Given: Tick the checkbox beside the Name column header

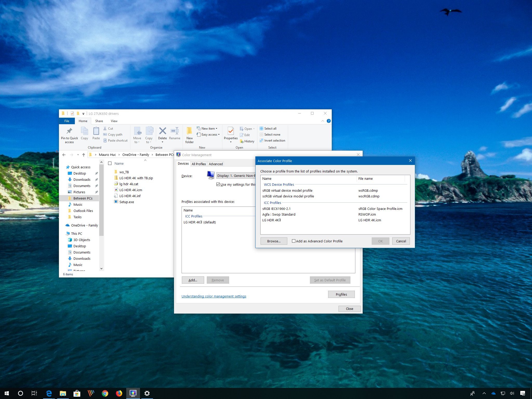Looking at the screenshot, I should (x=110, y=163).
